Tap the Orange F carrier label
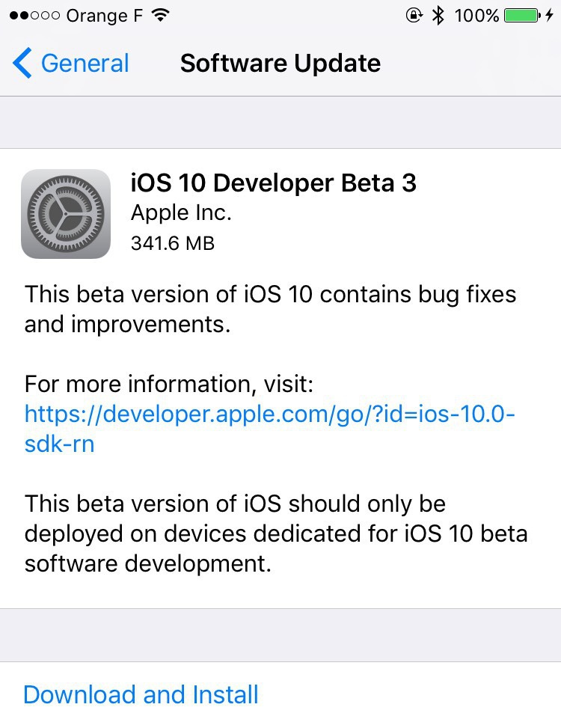561x728 pixels. [104, 15]
